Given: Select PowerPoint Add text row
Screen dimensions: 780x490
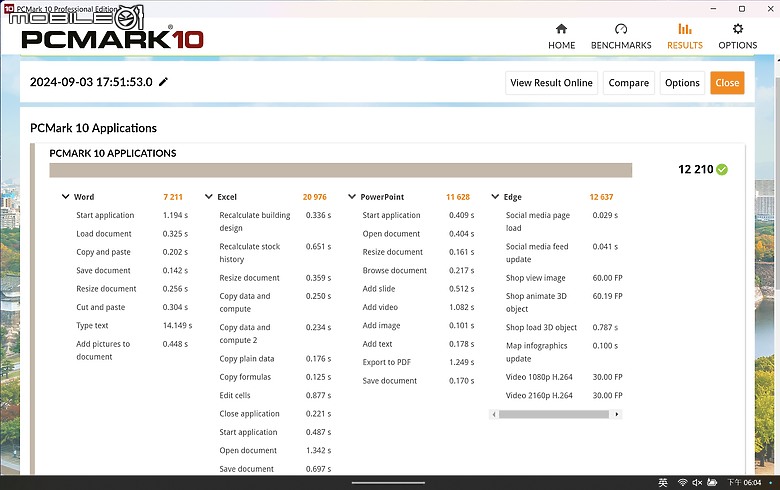Looking at the screenshot, I should tap(418, 344).
